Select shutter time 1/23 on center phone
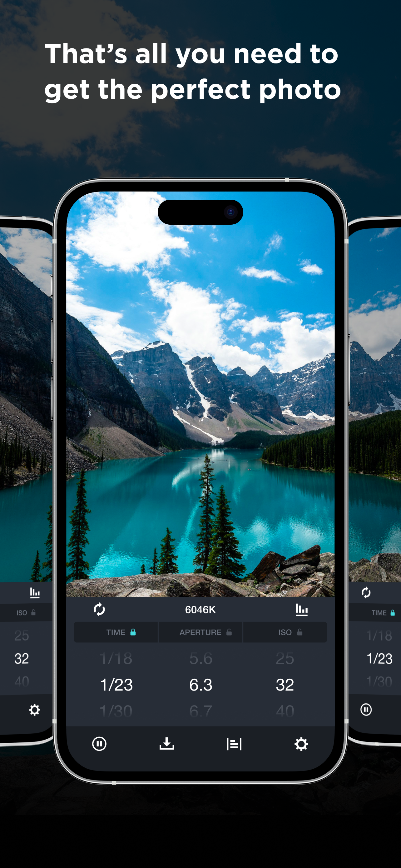Viewport: 401px width, 868px height. tap(116, 685)
